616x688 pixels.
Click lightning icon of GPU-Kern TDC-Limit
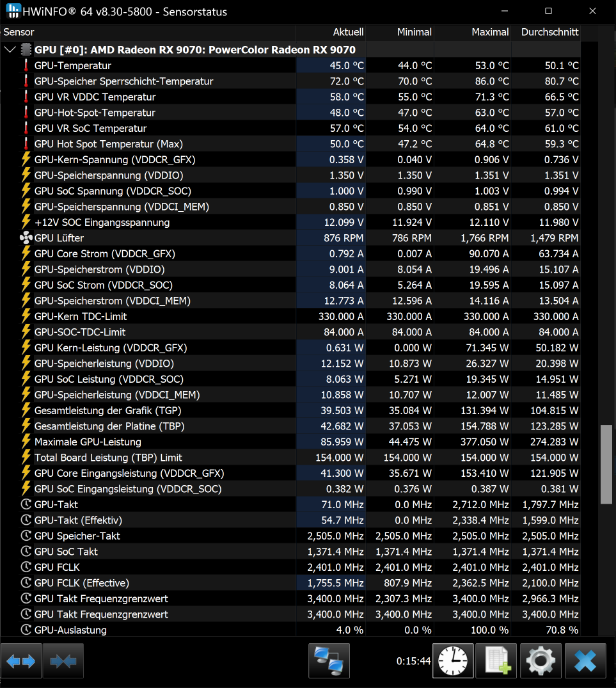click(x=26, y=316)
